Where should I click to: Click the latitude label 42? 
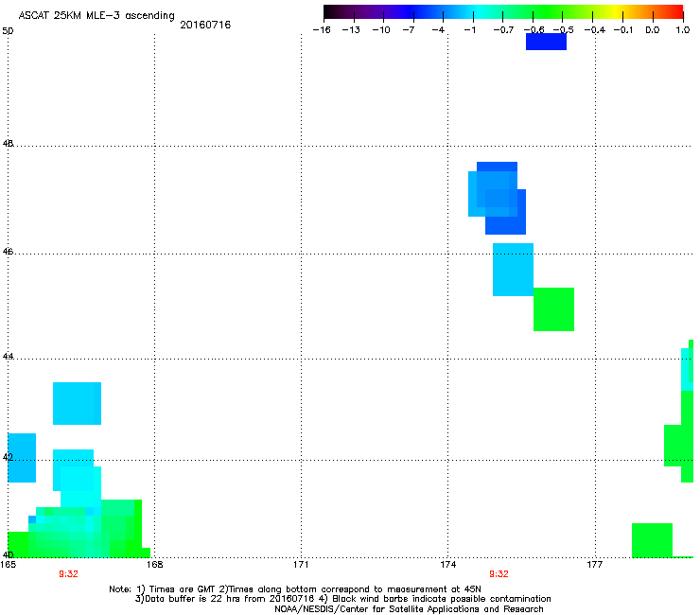tap(8, 457)
